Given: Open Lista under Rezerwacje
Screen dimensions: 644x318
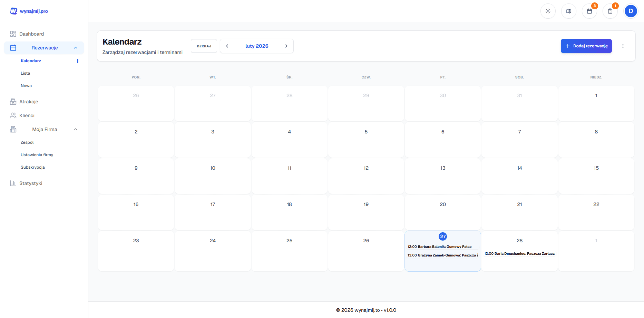Looking at the screenshot, I should (26, 73).
